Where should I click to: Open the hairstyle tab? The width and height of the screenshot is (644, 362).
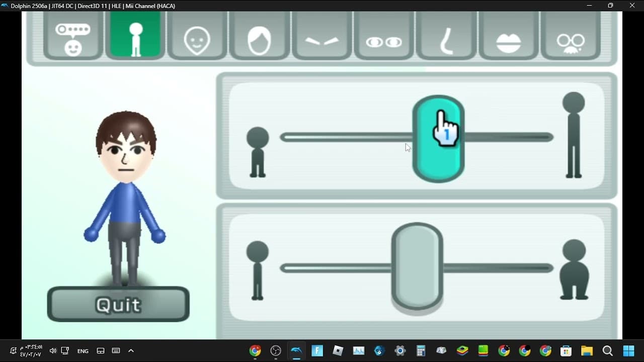click(259, 36)
